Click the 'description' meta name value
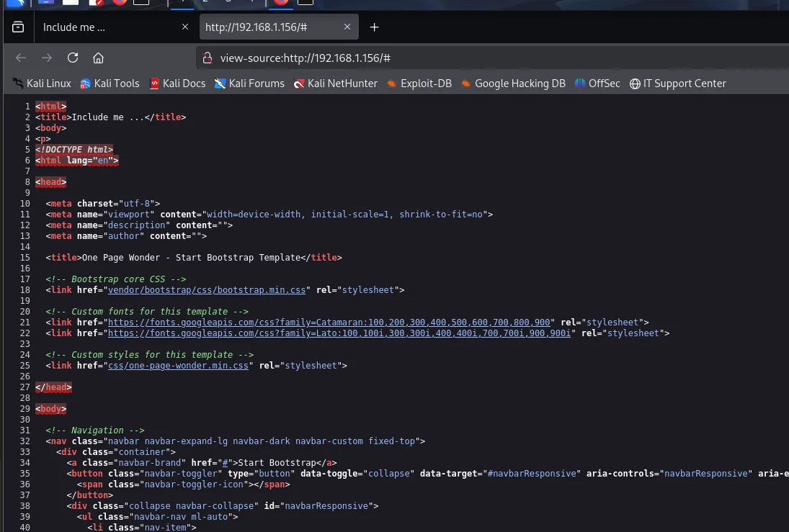 coord(137,225)
